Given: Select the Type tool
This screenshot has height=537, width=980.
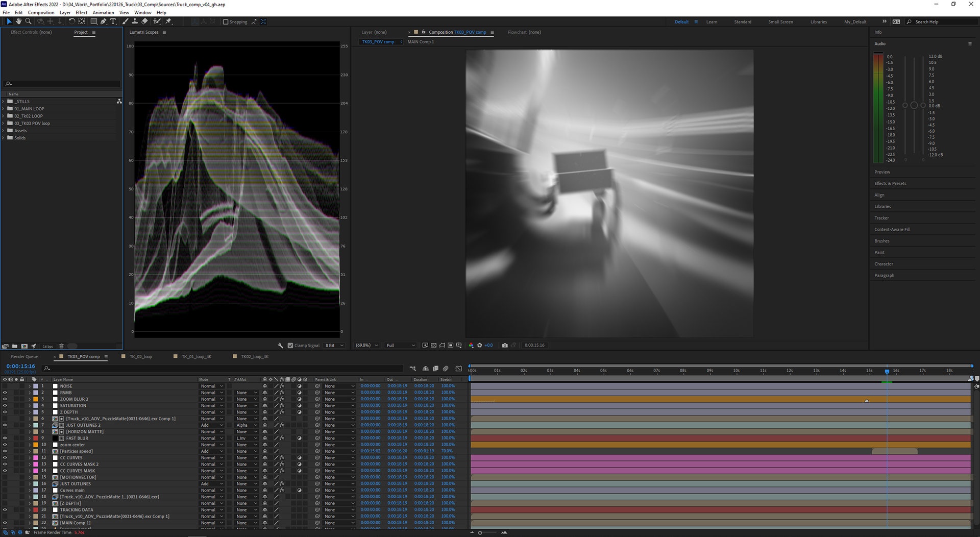Looking at the screenshot, I should coord(113,21).
